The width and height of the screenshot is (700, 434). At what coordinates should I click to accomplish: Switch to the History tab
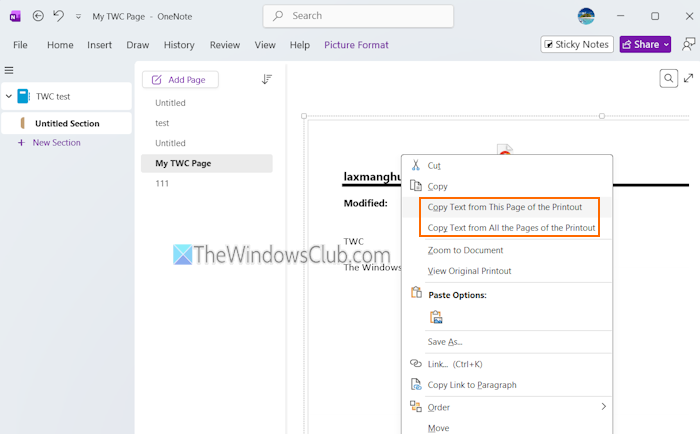[x=179, y=45]
